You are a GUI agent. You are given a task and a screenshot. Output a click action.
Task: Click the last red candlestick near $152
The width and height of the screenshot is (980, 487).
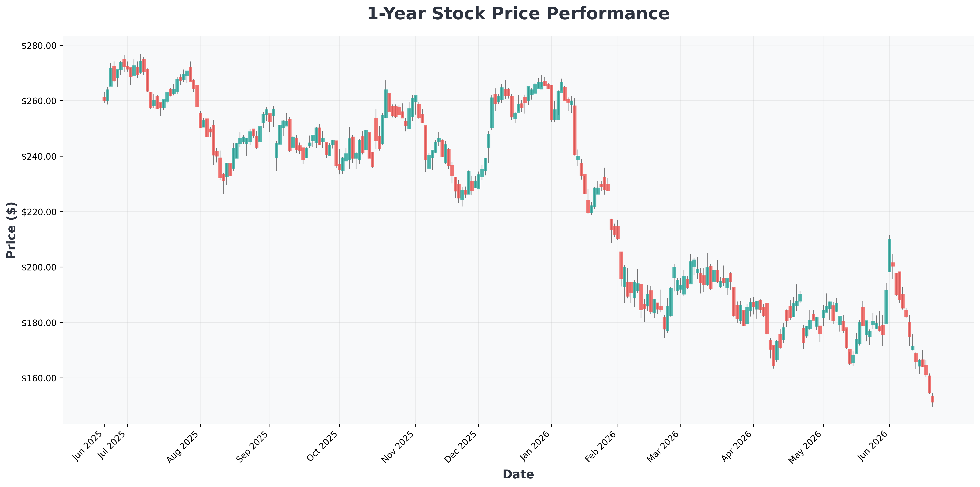(933, 399)
